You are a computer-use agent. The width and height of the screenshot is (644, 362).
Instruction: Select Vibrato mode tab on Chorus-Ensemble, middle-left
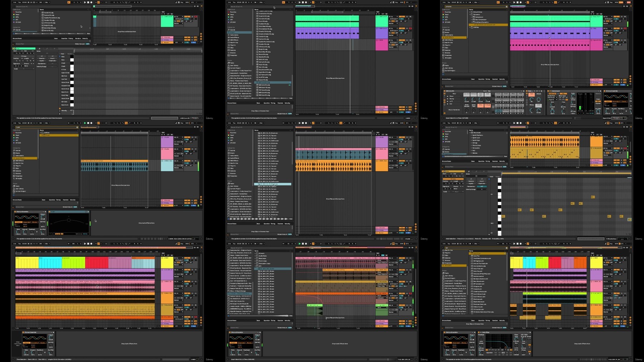pyautogui.click(x=34, y=222)
